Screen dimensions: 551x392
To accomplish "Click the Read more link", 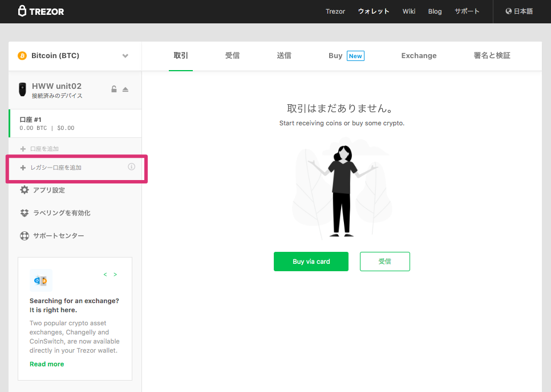I will click(47, 364).
